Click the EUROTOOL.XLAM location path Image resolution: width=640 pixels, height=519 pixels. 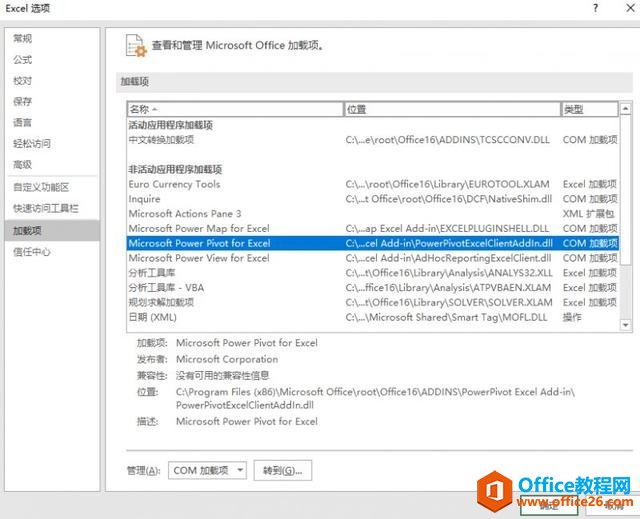coord(447,184)
